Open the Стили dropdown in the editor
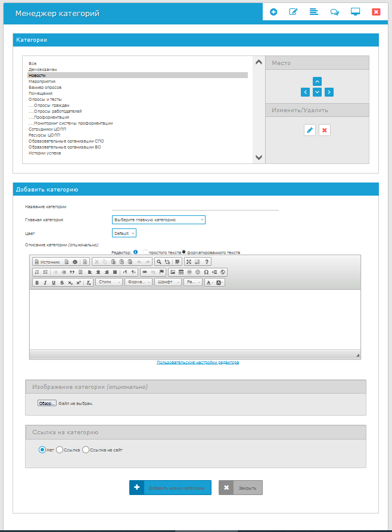The height and width of the screenshot is (532, 392). click(x=108, y=283)
